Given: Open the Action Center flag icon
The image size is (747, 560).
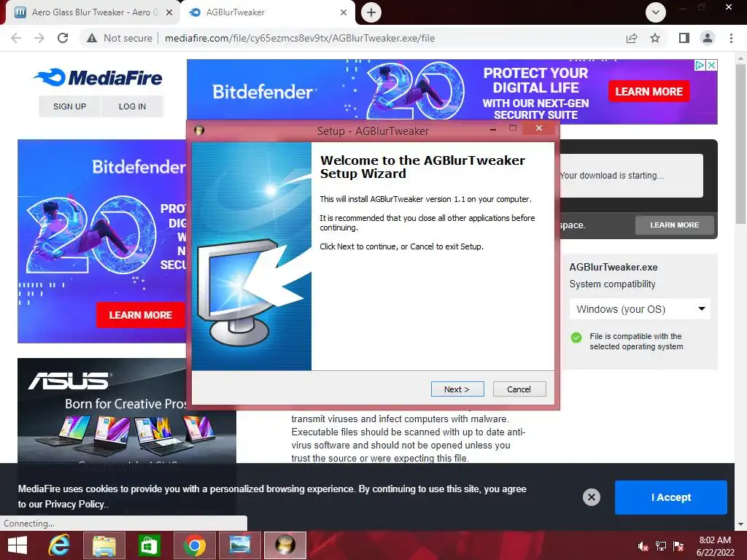Looking at the screenshot, I should click(678, 546).
